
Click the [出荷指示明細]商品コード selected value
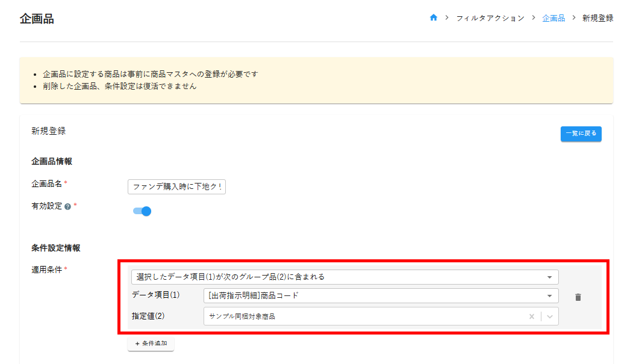point(254,296)
